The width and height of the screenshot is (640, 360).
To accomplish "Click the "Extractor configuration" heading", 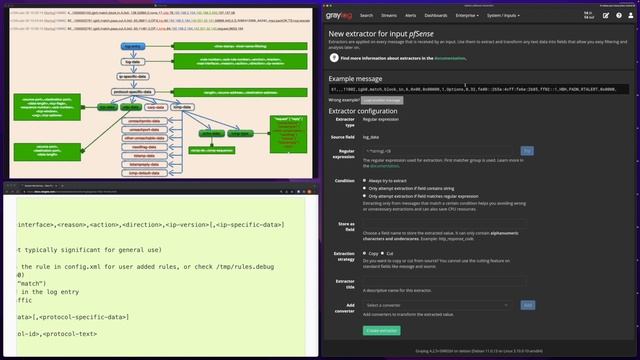I will [x=363, y=111].
